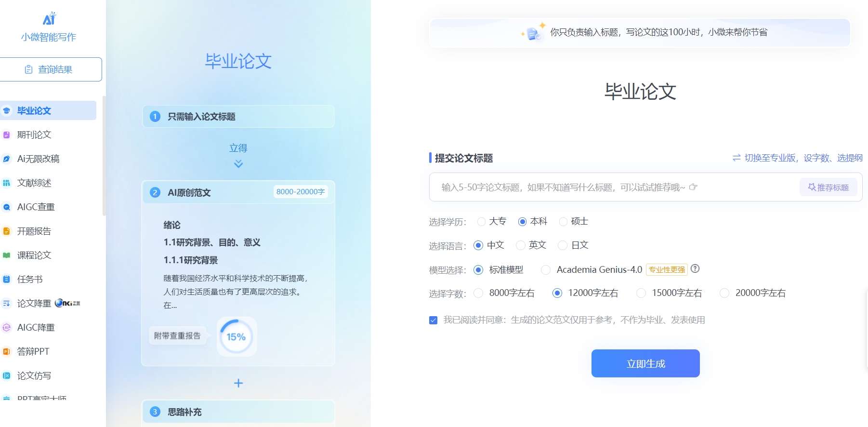Image resolution: width=868 pixels, height=427 pixels.
Task: Click the 开题报告 document icon
Action: (x=7, y=231)
